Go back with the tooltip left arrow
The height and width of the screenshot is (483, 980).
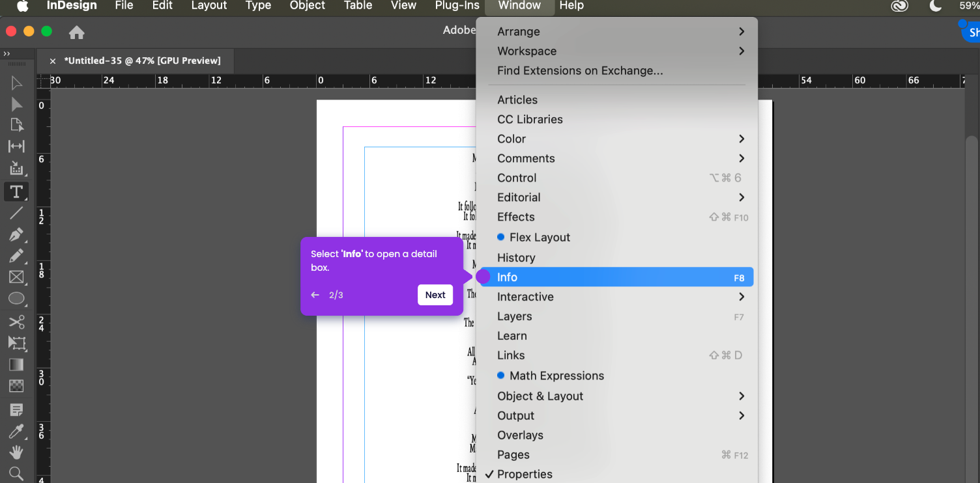coord(315,295)
